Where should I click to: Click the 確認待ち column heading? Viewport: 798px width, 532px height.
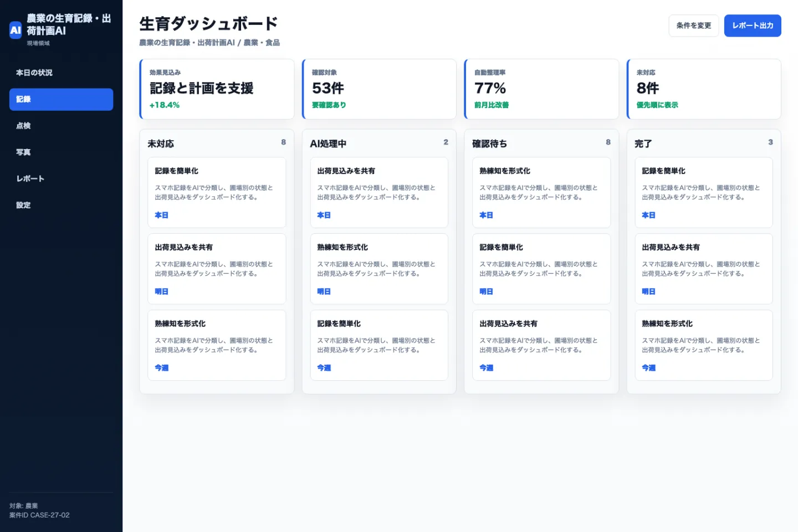[489, 144]
